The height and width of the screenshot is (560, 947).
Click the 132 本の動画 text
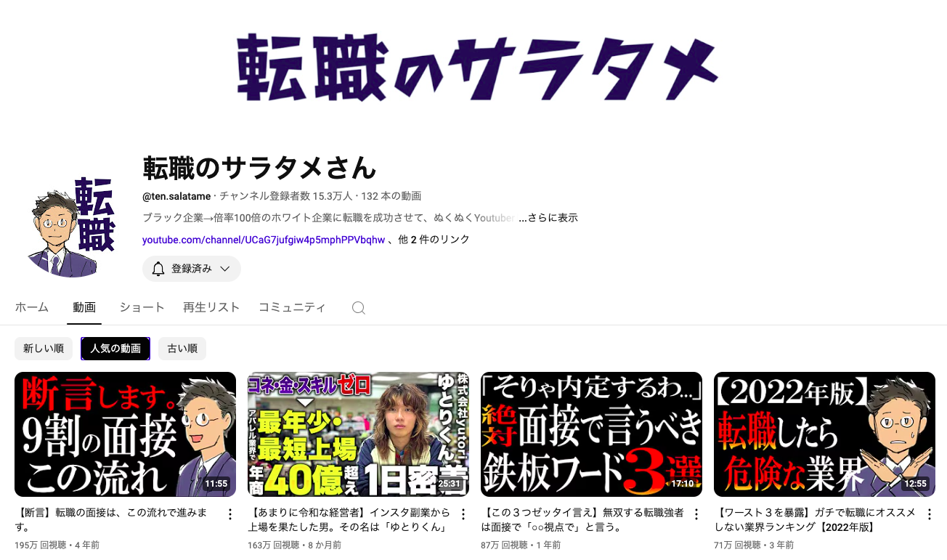(391, 196)
